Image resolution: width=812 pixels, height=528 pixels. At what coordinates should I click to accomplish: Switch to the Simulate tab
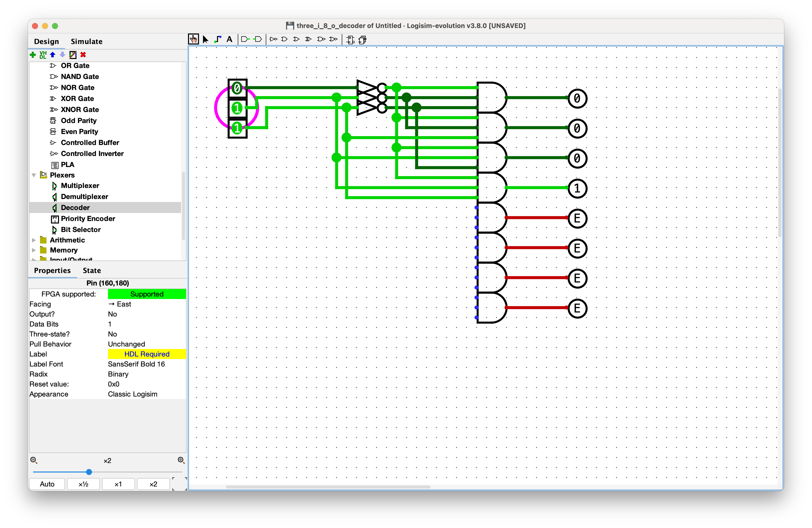87,41
